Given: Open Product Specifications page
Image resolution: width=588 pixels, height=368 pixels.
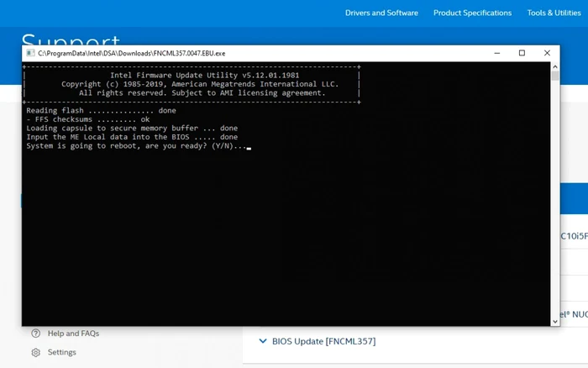Looking at the screenshot, I should 472,13.
